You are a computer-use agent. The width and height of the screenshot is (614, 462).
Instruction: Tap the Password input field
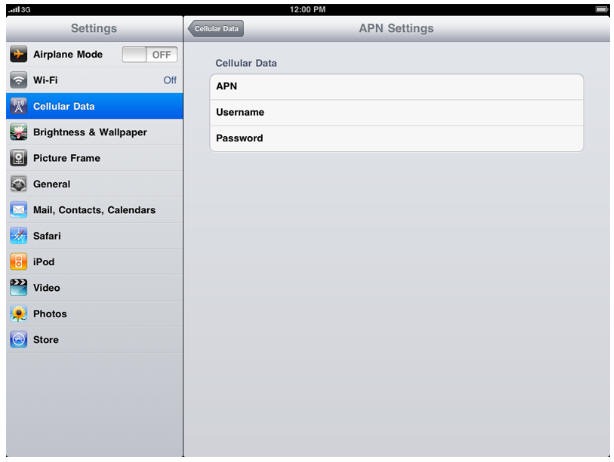(x=397, y=138)
